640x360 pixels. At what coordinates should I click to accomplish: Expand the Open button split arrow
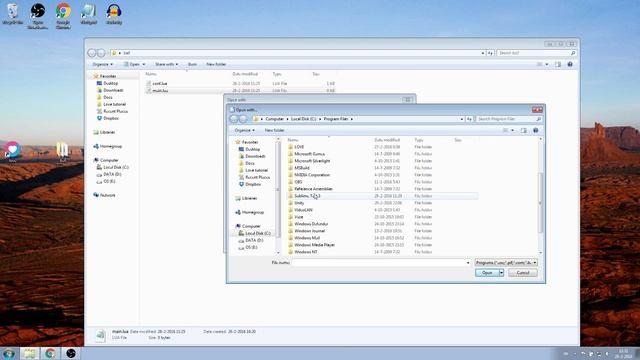click(x=501, y=273)
